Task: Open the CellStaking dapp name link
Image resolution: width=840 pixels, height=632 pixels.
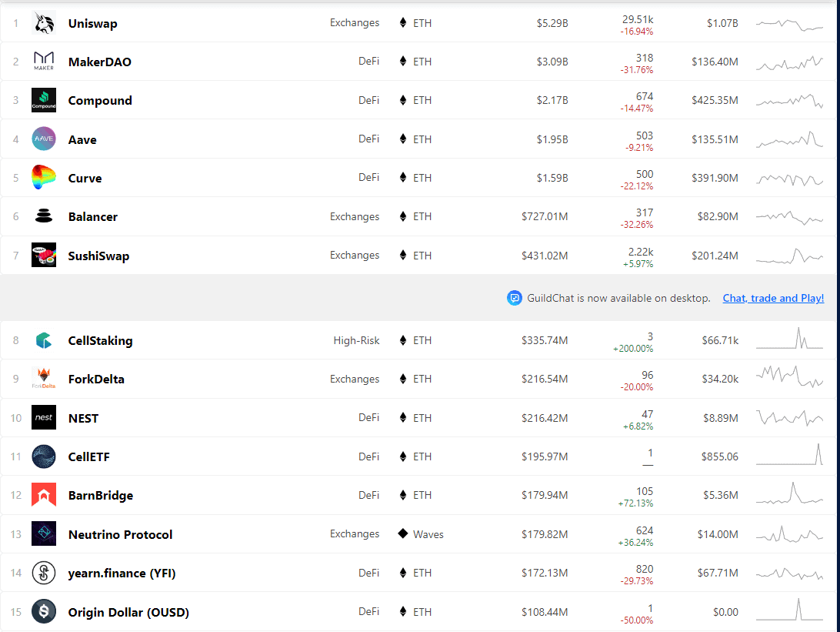Action: 100,341
